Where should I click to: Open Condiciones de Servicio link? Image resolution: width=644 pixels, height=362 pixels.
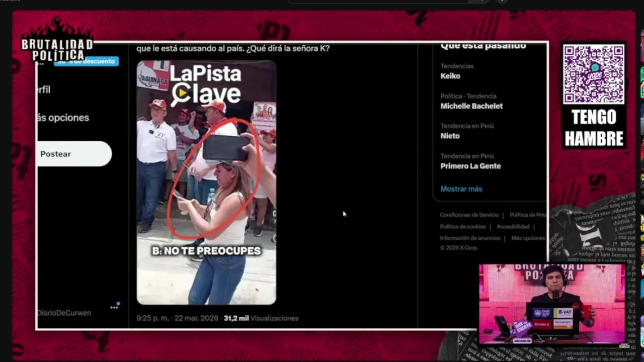469,215
